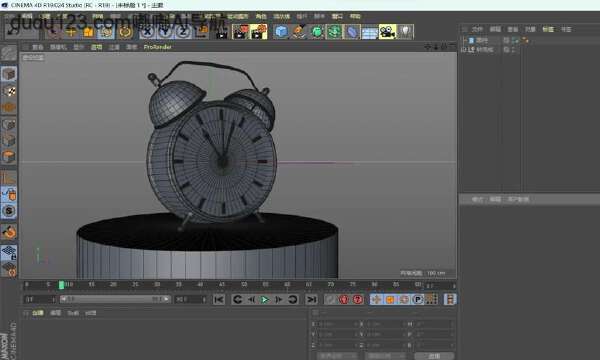Click the Apply button in coordinates panel
The image size is (600, 360).
[434, 356]
